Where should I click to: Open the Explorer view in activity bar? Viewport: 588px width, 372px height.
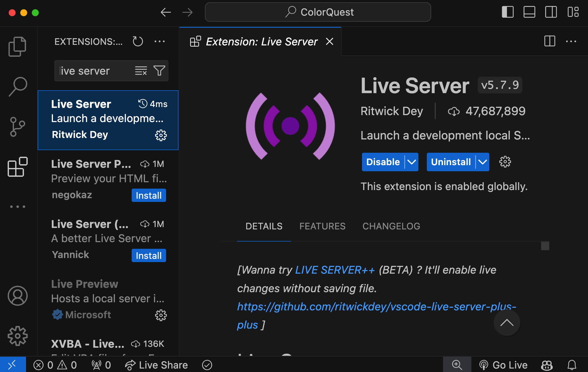[17, 46]
